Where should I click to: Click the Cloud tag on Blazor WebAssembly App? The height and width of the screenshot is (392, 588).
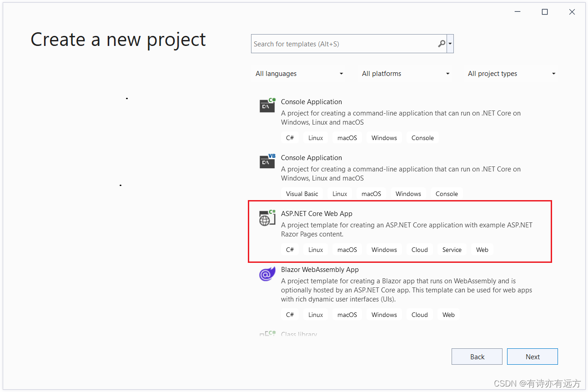[420, 315]
